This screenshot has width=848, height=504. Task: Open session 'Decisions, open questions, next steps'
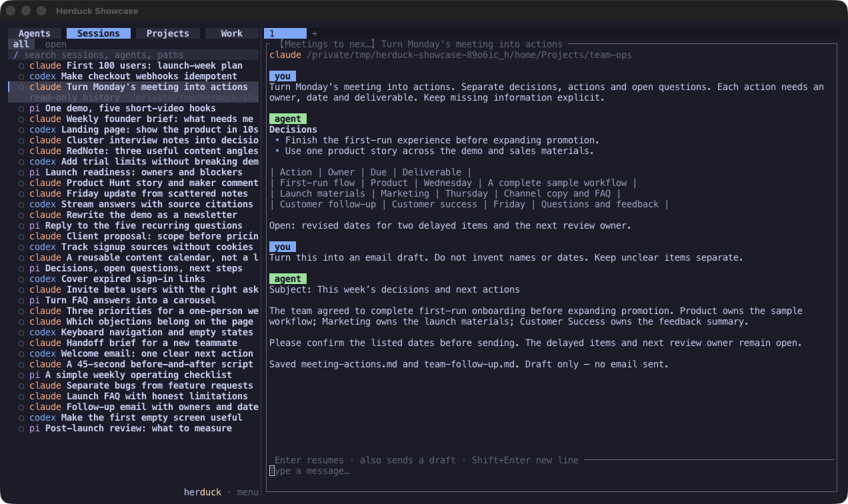click(133, 268)
